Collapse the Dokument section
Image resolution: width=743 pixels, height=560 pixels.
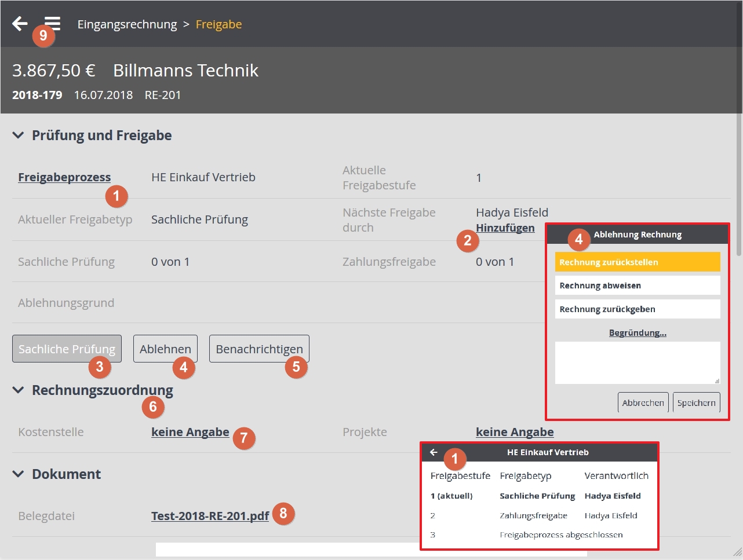pyautogui.click(x=19, y=474)
